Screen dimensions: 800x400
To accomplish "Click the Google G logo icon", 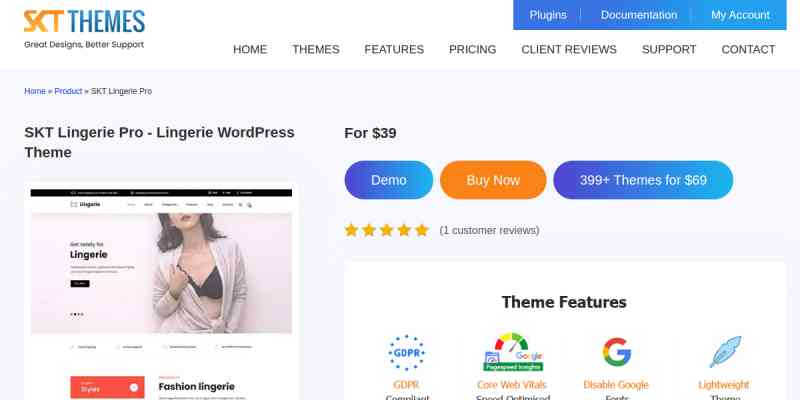I will click(x=616, y=352).
